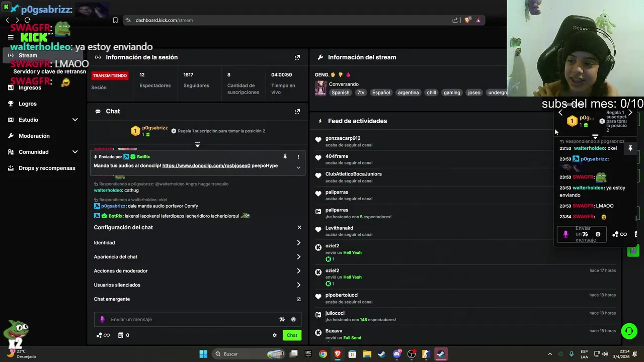Reload the page with browser refresh button

tap(27, 20)
